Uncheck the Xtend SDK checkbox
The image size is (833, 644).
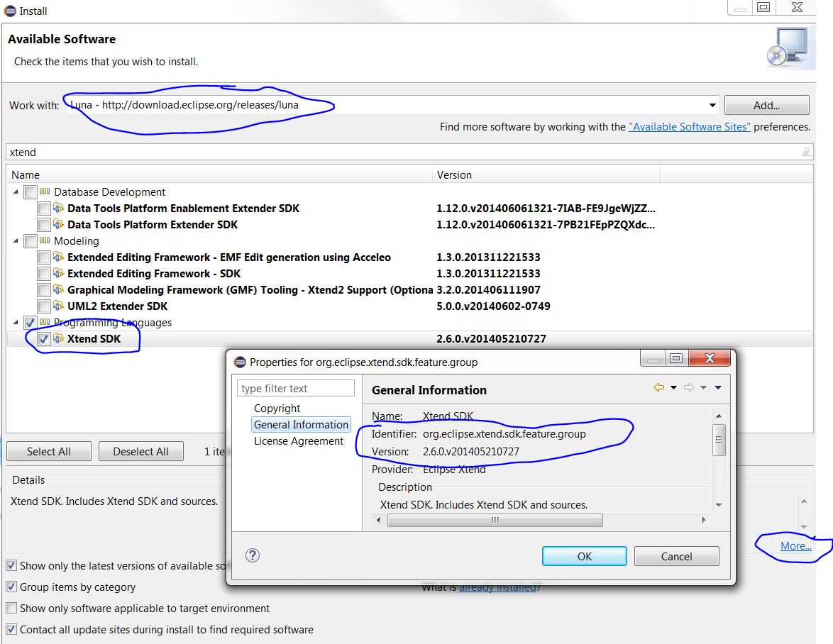[43, 339]
